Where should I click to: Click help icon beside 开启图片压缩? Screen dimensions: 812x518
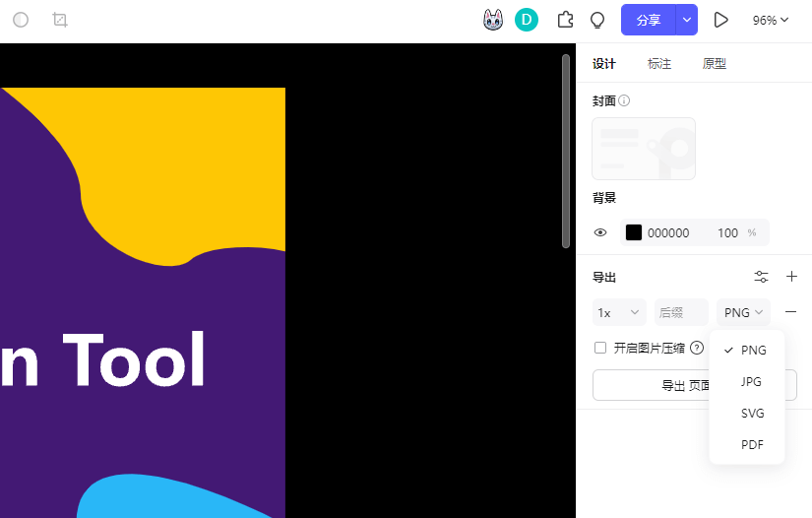(697, 348)
